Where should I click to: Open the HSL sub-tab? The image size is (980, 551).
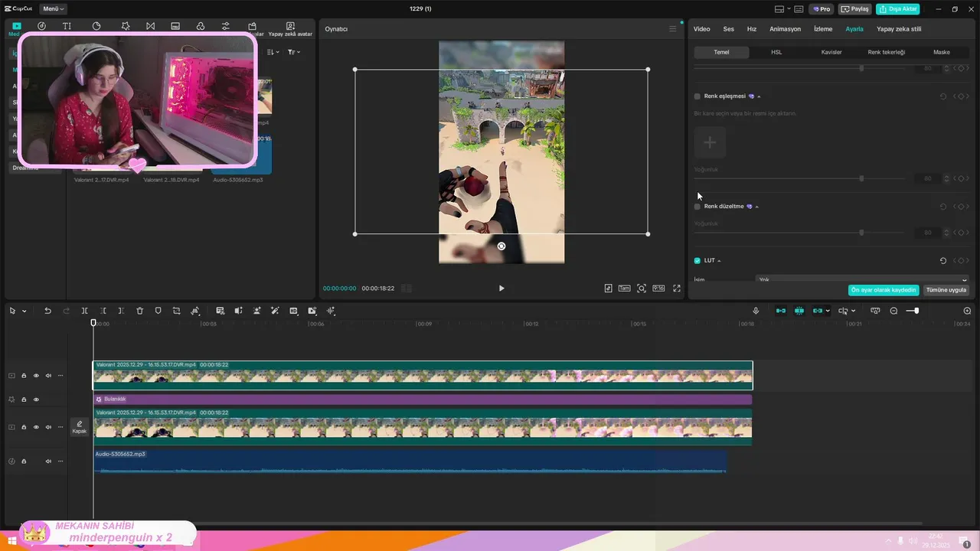point(776,52)
